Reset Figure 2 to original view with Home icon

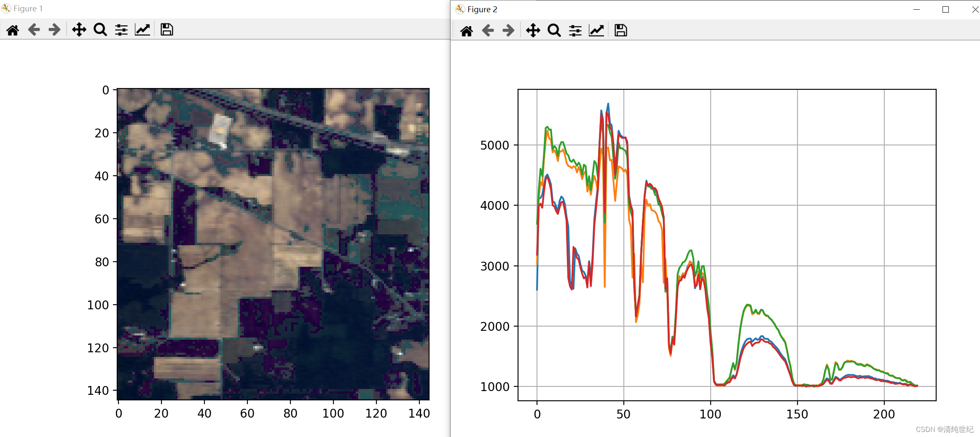tap(467, 30)
